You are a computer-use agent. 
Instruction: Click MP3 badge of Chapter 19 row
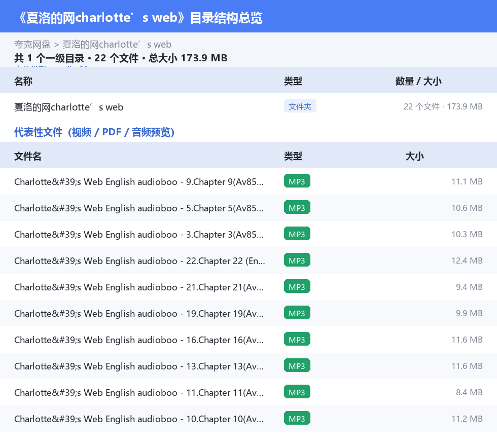pyautogui.click(x=297, y=313)
